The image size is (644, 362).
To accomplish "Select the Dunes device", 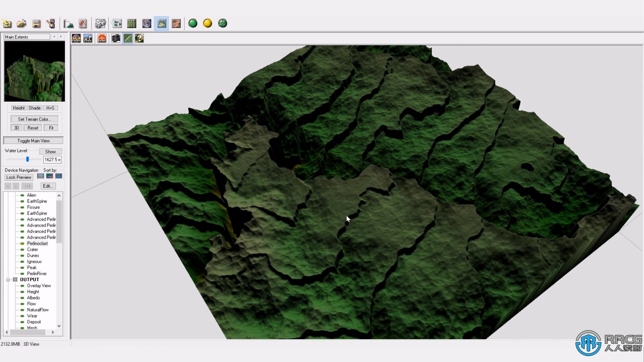I will 33,255.
